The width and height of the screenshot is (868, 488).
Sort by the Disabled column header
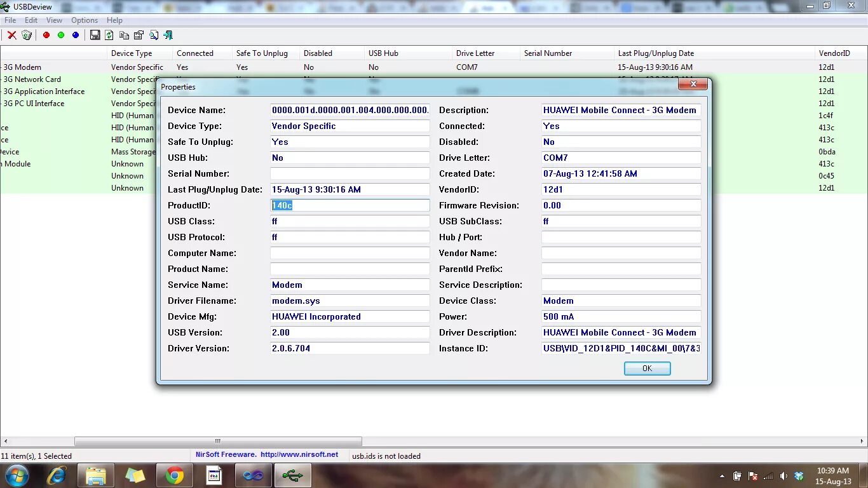pos(332,53)
